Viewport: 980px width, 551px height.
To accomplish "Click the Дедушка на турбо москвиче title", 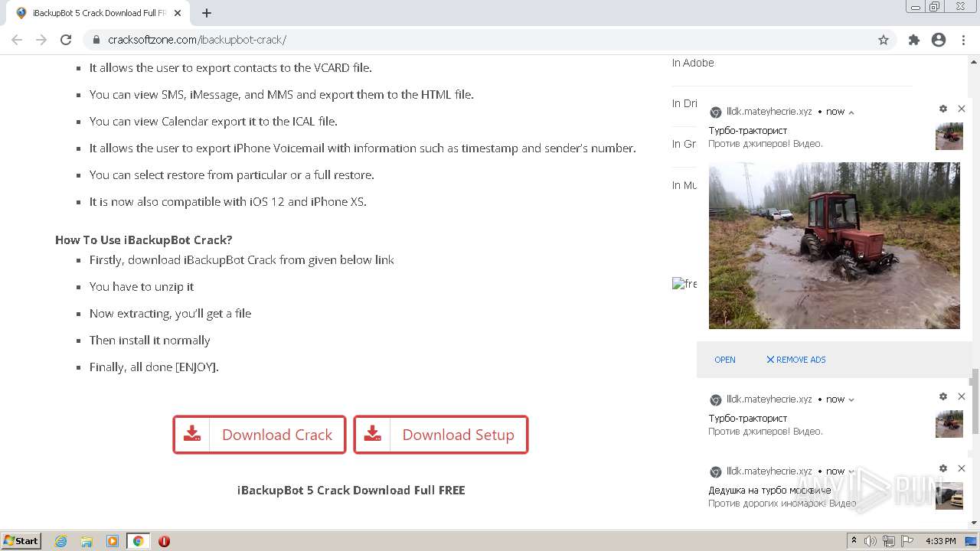I will (769, 491).
